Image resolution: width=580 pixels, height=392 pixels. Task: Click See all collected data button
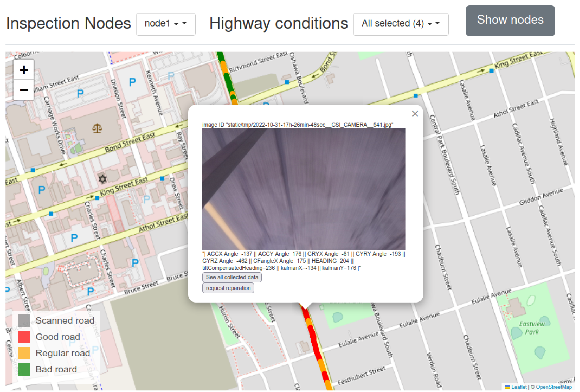[x=232, y=277]
